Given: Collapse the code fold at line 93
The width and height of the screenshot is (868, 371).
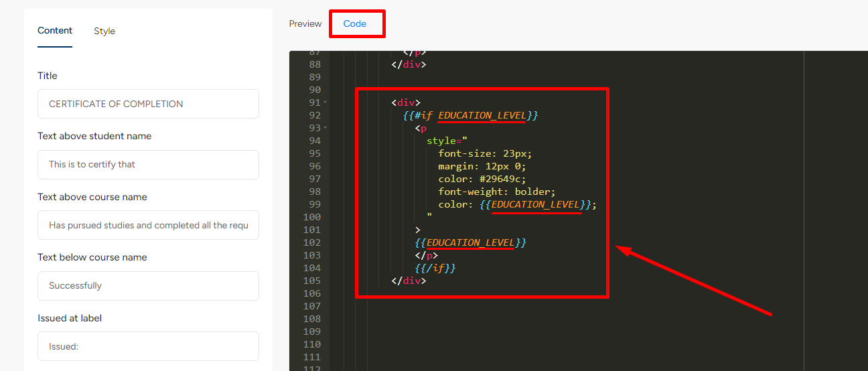Looking at the screenshot, I should click(325, 128).
